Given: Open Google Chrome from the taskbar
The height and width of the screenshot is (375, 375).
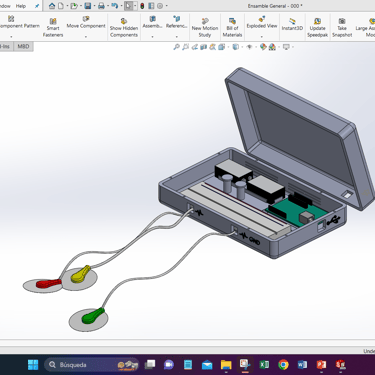Looking at the screenshot, I should pyautogui.click(x=283, y=365).
